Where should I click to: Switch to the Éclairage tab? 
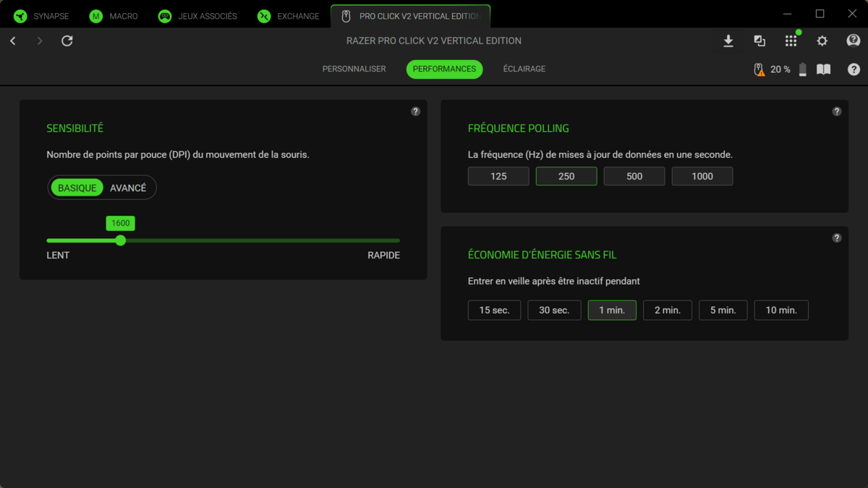pyautogui.click(x=524, y=69)
